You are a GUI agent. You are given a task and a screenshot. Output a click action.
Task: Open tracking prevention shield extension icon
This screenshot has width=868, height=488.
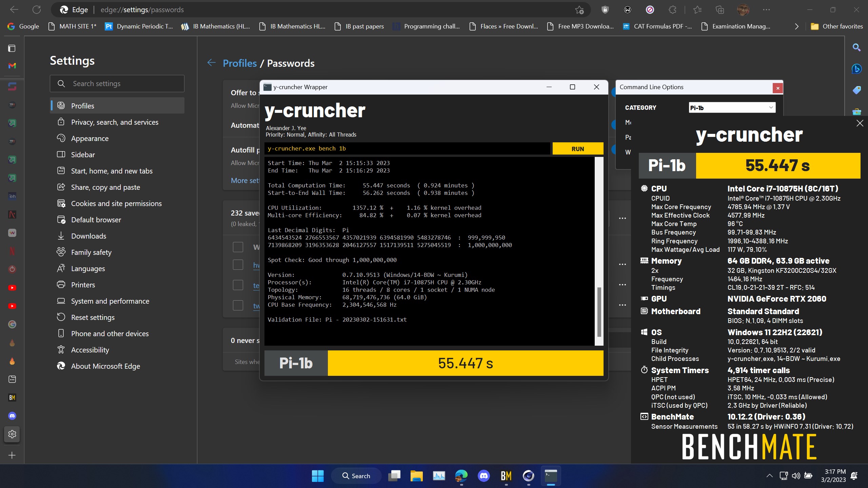[x=605, y=10]
